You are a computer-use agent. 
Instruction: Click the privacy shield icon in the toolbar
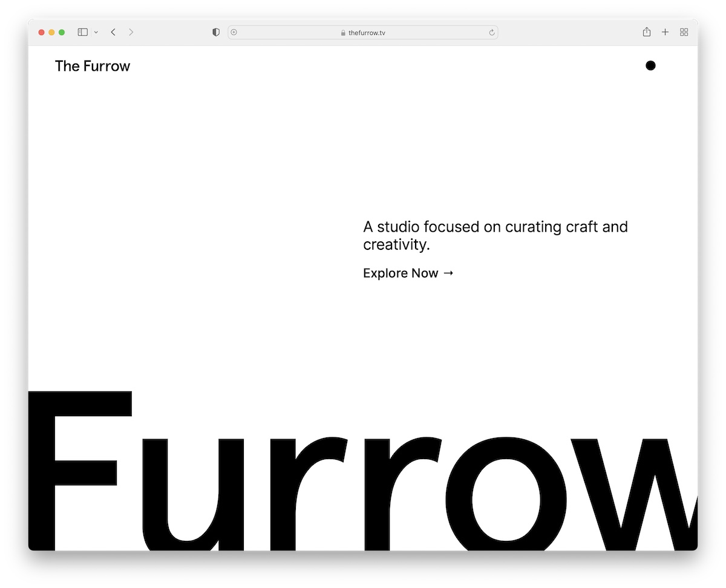[215, 32]
